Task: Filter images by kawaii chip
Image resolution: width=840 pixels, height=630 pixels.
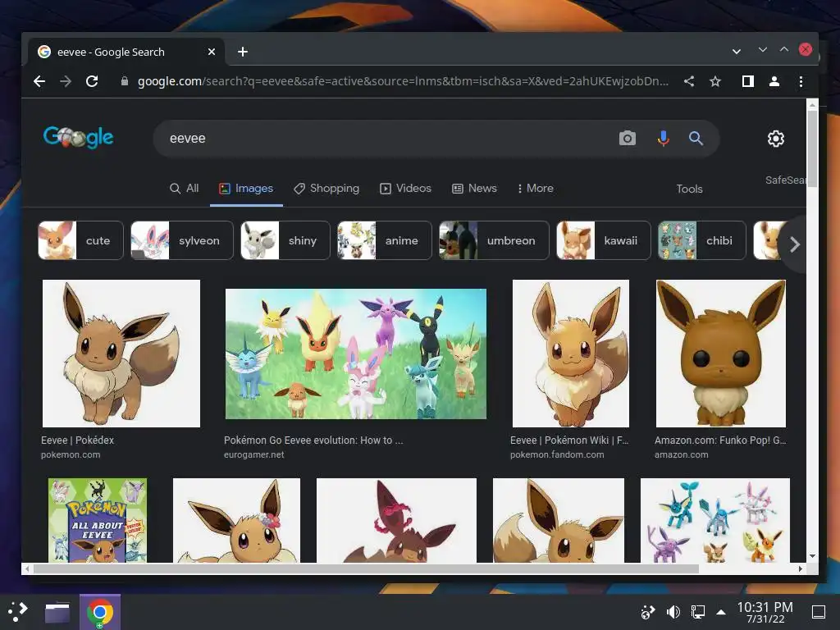Action: pyautogui.click(x=604, y=240)
